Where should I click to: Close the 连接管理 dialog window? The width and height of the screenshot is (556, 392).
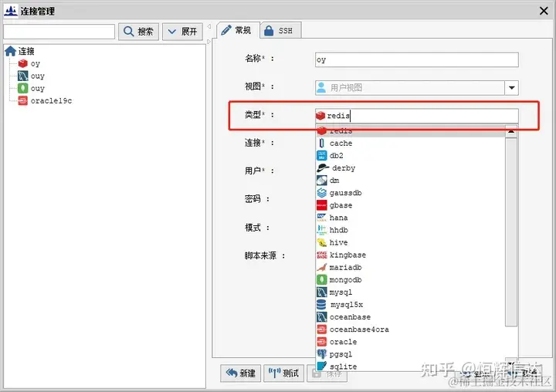pos(544,11)
